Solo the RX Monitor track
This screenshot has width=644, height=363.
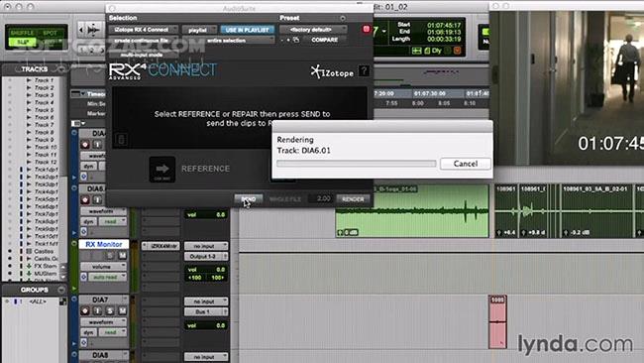click(x=110, y=255)
